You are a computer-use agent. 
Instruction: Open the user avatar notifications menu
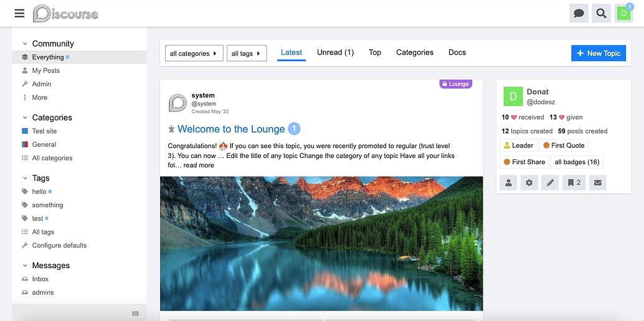pos(623,14)
